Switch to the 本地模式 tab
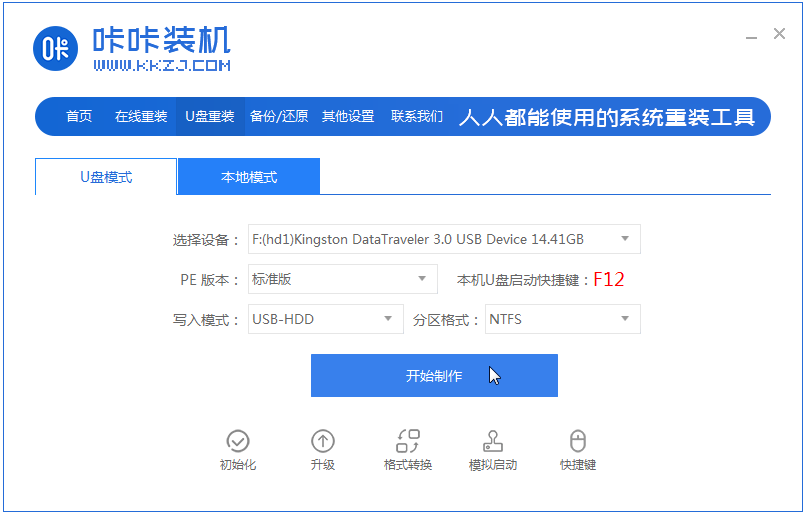 coord(249,177)
